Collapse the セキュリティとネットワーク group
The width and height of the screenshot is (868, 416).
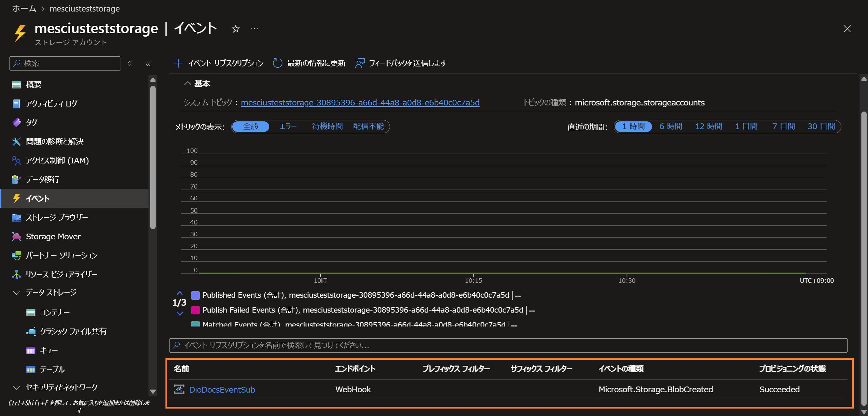pos(16,388)
